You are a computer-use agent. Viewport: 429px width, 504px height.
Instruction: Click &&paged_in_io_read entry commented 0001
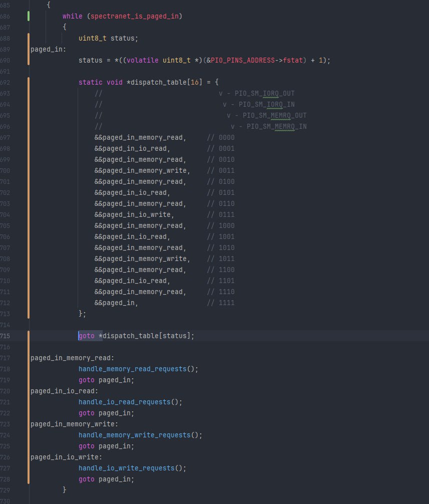(132, 148)
